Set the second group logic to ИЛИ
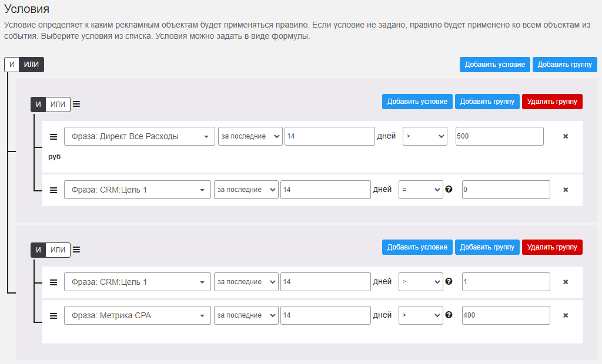Image resolution: width=602 pixels, height=364 pixels. point(58,250)
